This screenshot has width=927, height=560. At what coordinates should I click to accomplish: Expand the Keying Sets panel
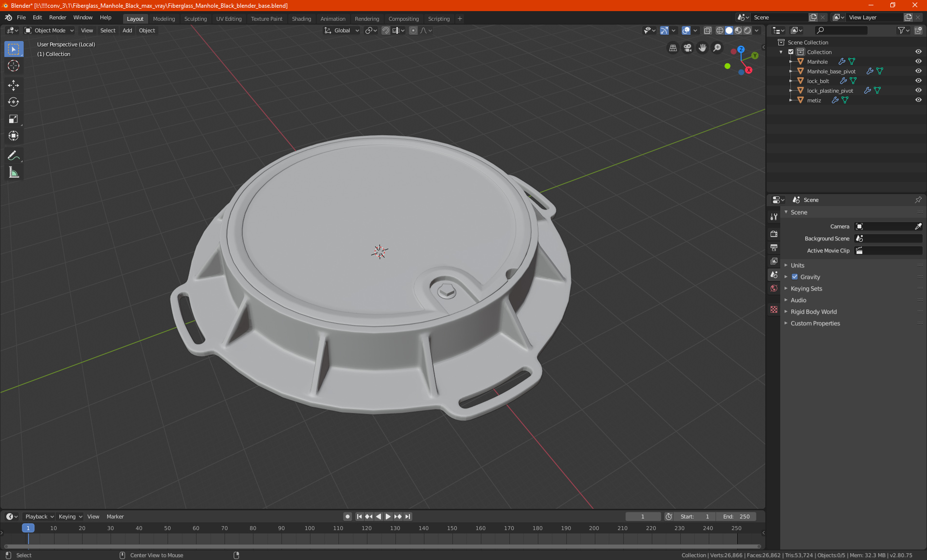[x=806, y=289]
